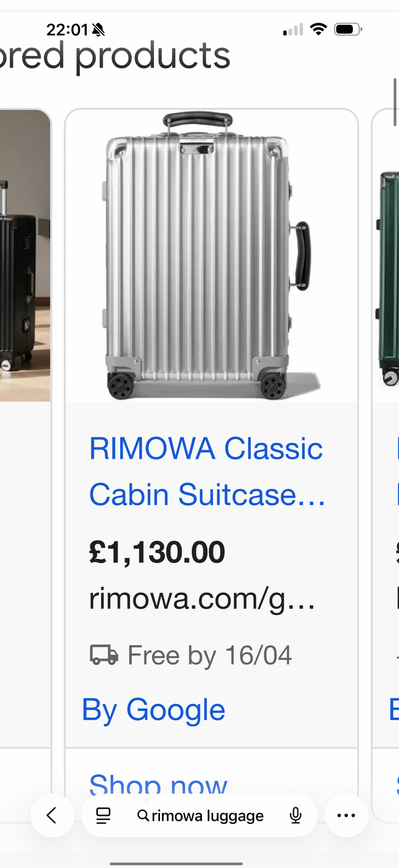Screen dimensions: 399x868
Task: Tap the microphone voice search icon
Action: click(295, 815)
